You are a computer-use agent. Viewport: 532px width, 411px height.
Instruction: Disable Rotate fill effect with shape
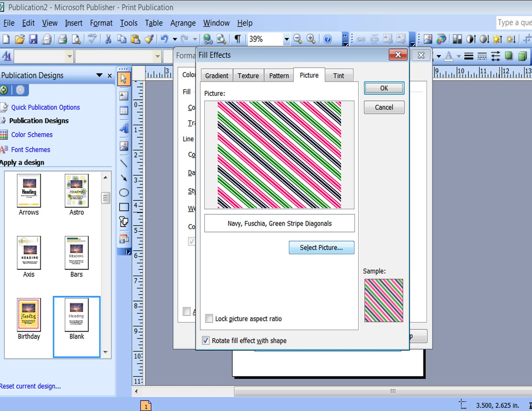point(206,340)
